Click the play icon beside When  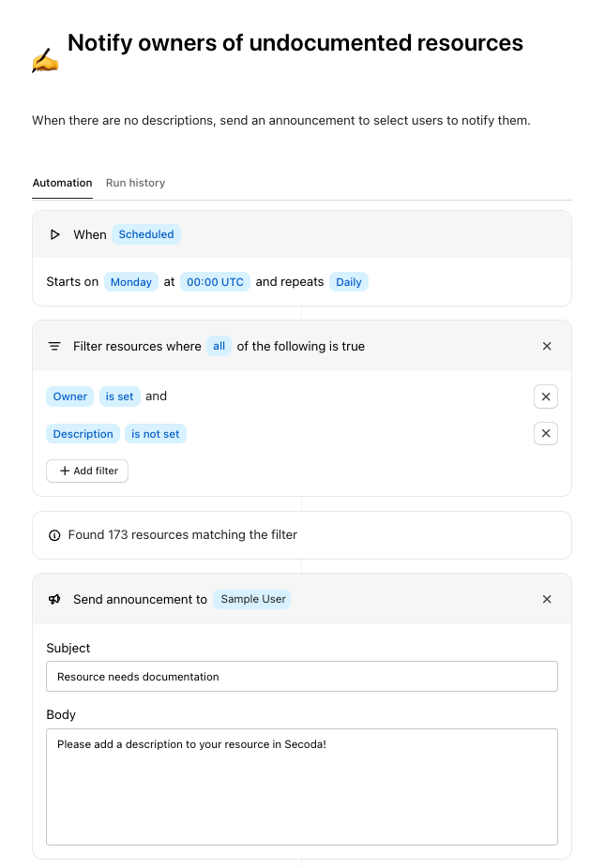pyautogui.click(x=54, y=234)
